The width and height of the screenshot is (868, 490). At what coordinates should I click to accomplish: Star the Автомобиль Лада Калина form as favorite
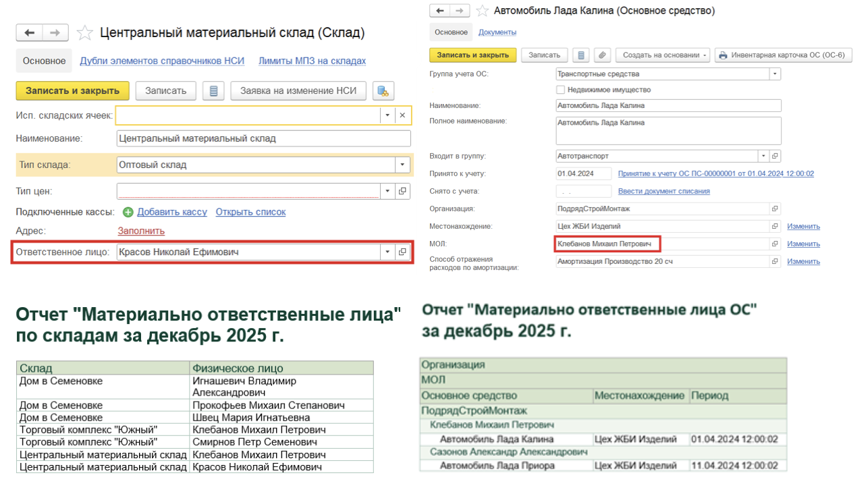[x=482, y=11]
